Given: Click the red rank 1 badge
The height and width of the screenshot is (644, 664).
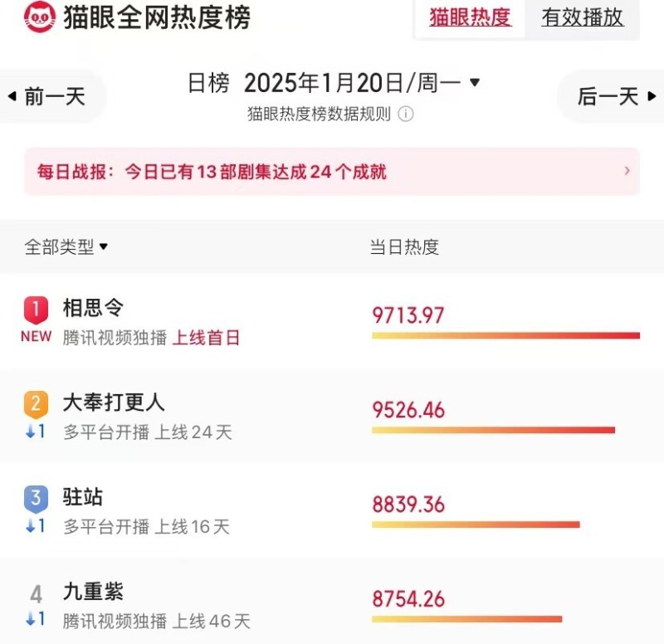Looking at the screenshot, I should (36, 310).
